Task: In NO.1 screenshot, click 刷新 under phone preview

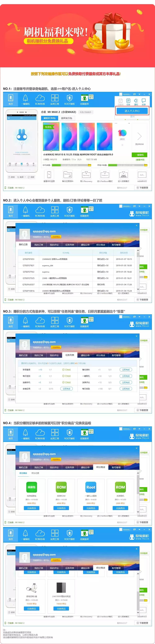Action: (x=31, y=177)
